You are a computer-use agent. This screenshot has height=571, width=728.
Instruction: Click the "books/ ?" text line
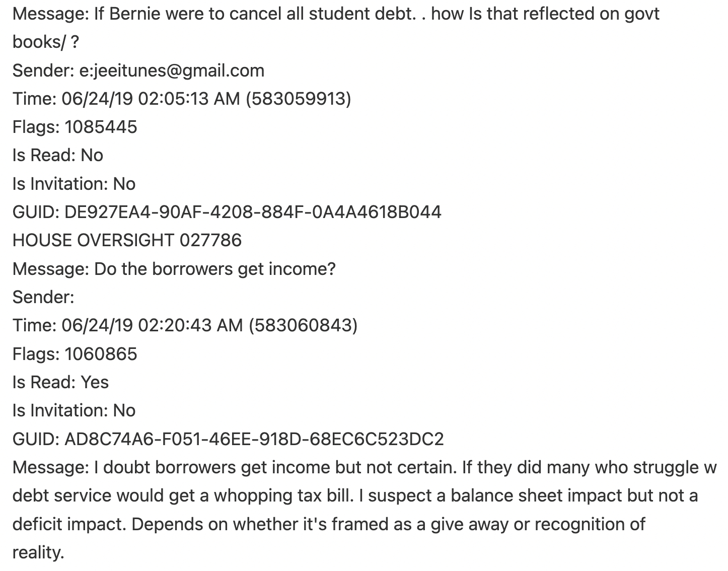tap(45, 42)
